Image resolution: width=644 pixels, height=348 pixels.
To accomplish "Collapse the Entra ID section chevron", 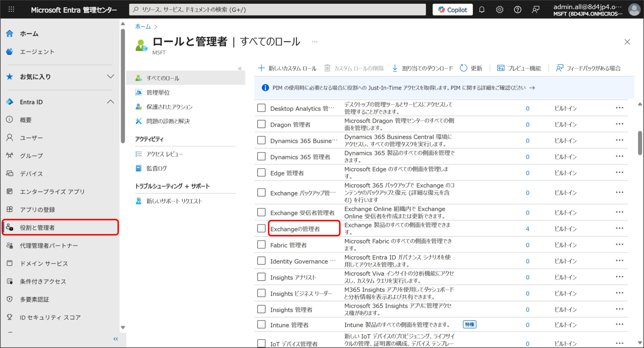I will [110, 102].
